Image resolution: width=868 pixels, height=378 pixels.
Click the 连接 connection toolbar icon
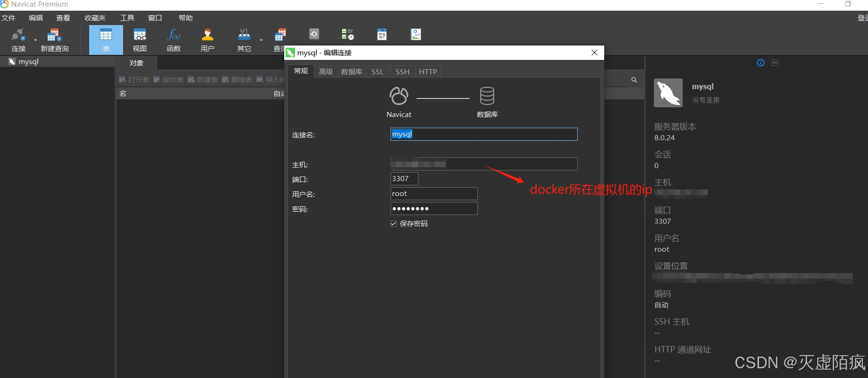click(19, 39)
